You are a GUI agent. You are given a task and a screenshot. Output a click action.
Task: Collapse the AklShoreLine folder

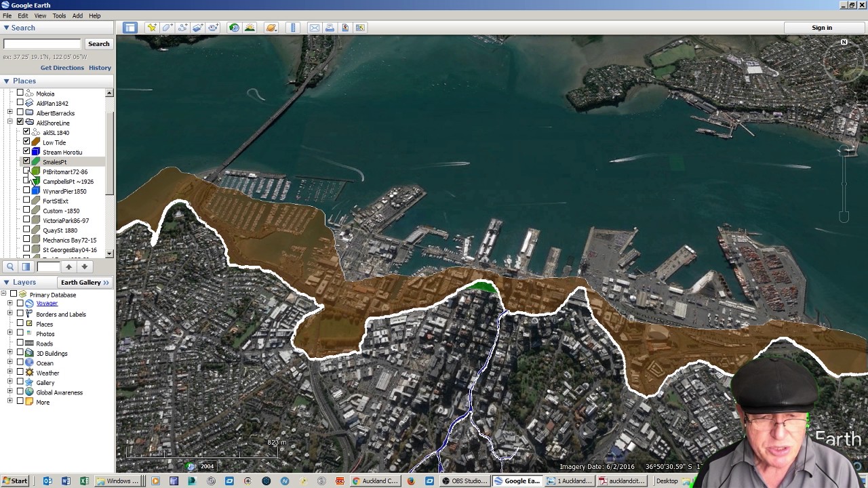10,122
